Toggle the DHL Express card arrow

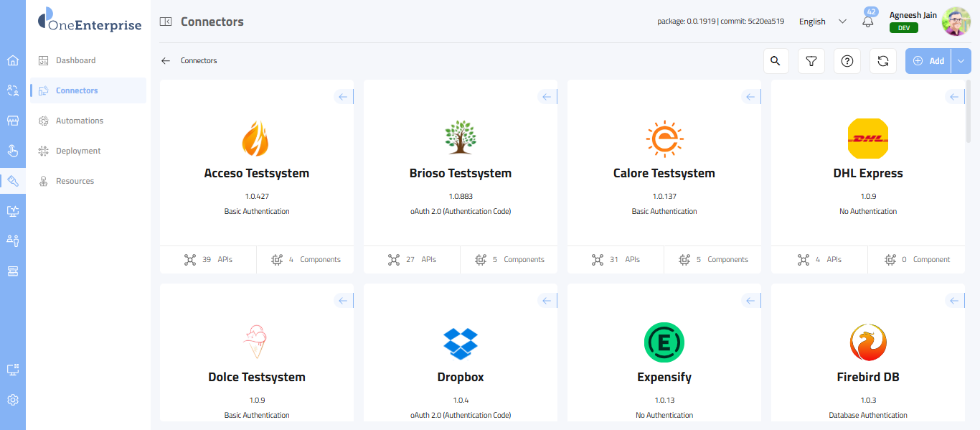955,97
